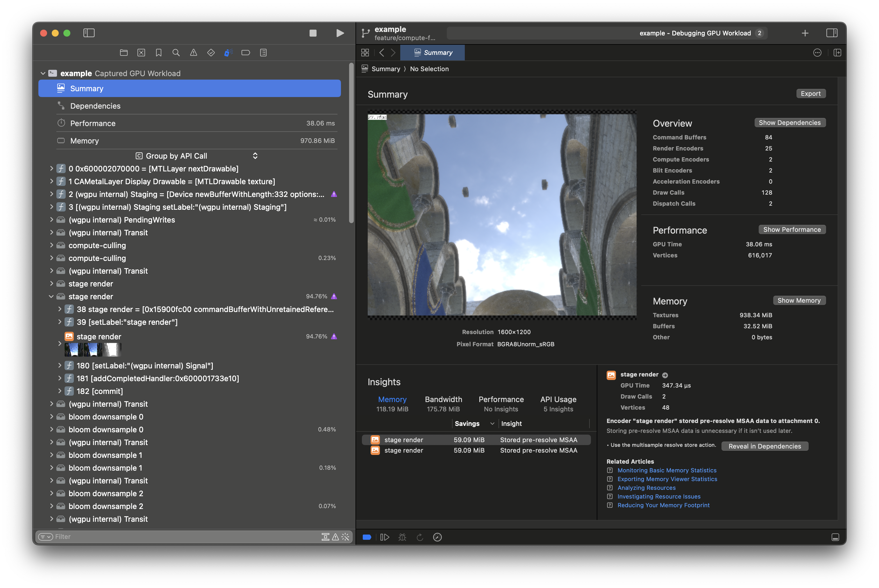
Task: Select the Bandwidth insights tab
Action: coord(444,404)
